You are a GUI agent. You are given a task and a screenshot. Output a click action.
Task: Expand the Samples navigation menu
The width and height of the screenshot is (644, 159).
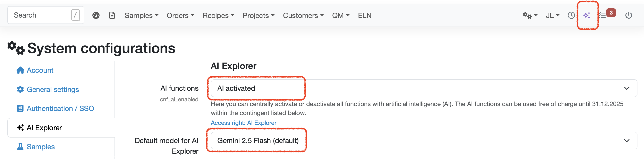pos(141,16)
